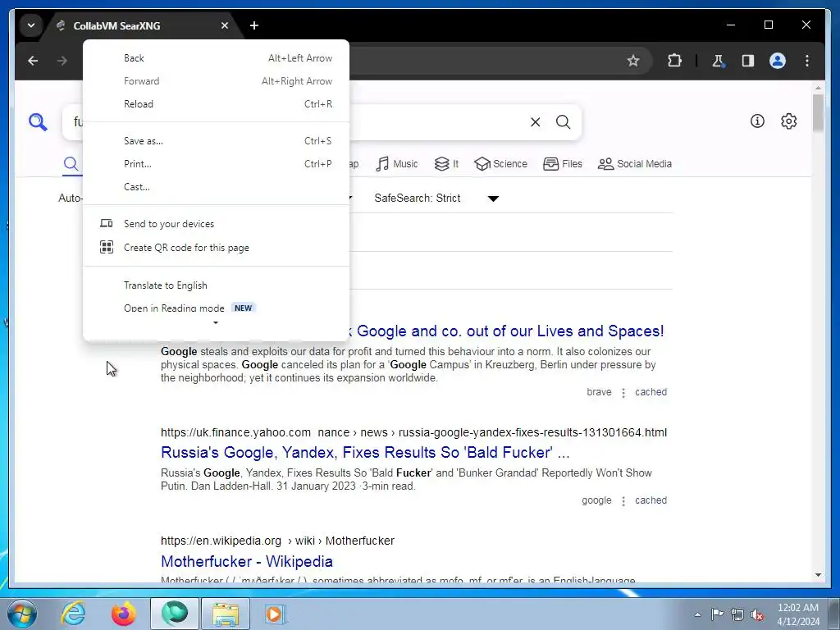The height and width of the screenshot is (630, 840).
Task: Choose Cast... in the context menu
Action: pos(217,187)
